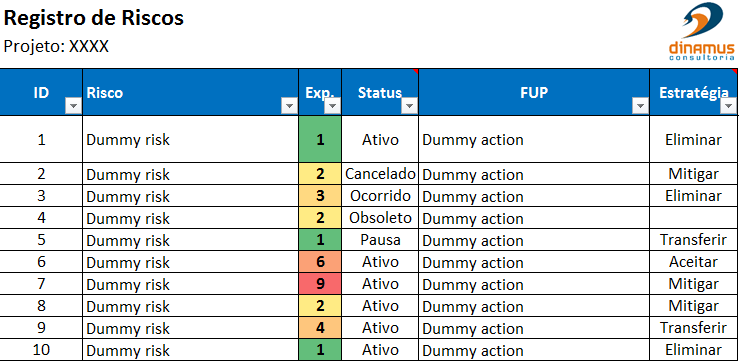This screenshot has width=739, height=361.
Task: Select the Ocorrido status cell in row 3
Action: 380,196
